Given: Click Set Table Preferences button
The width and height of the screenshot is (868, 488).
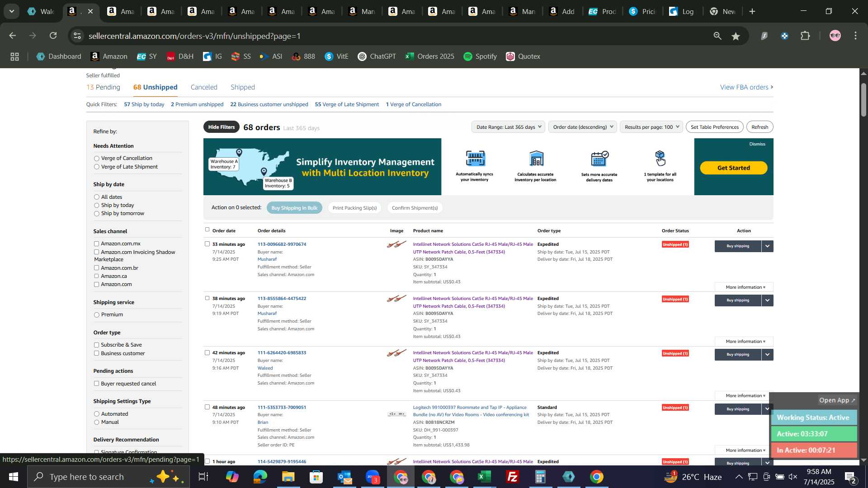Looking at the screenshot, I should click(714, 127).
